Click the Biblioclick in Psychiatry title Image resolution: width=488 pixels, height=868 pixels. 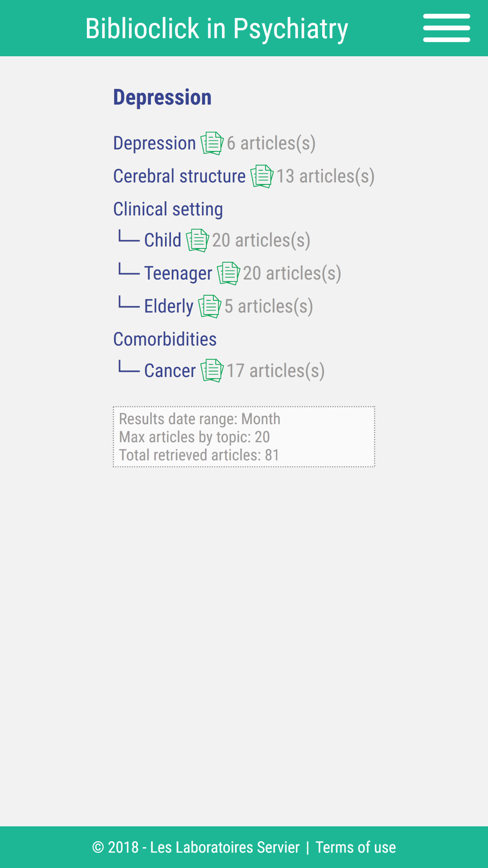(x=217, y=28)
